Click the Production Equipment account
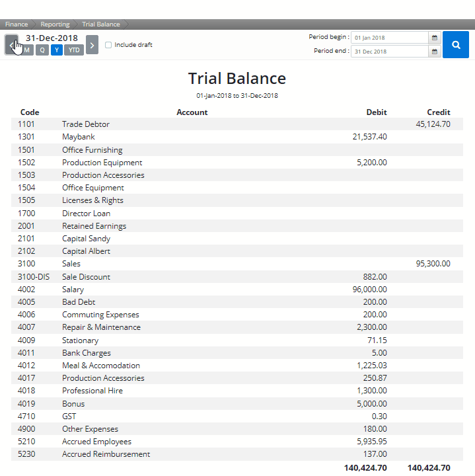Viewport: 475px width, 476px height. point(102,163)
